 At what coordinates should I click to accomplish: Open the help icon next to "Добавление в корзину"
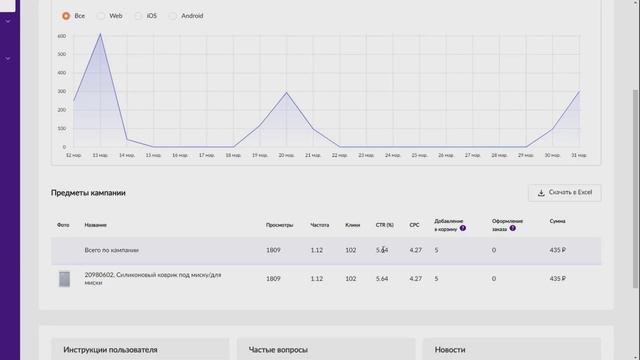point(462,228)
